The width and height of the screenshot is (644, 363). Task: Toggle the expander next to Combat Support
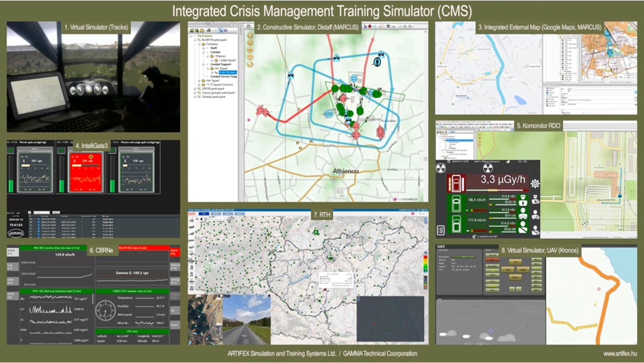[x=203, y=64]
